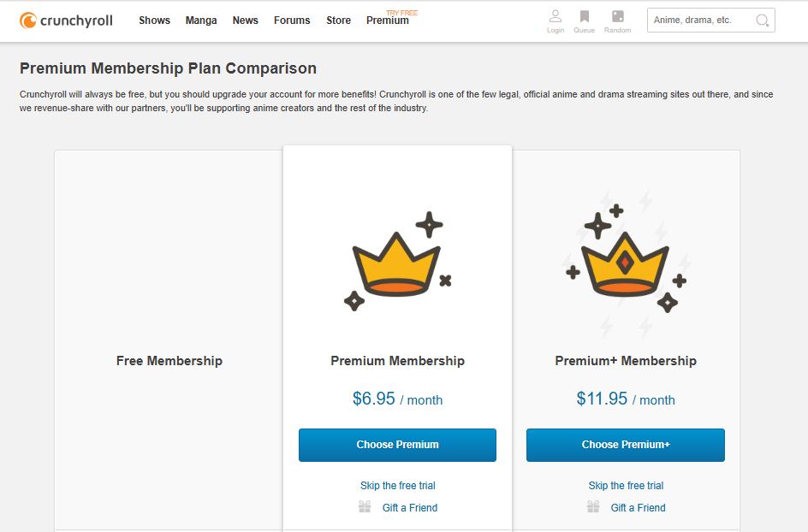
Task: Go to the News page
Action: (245, 21)
